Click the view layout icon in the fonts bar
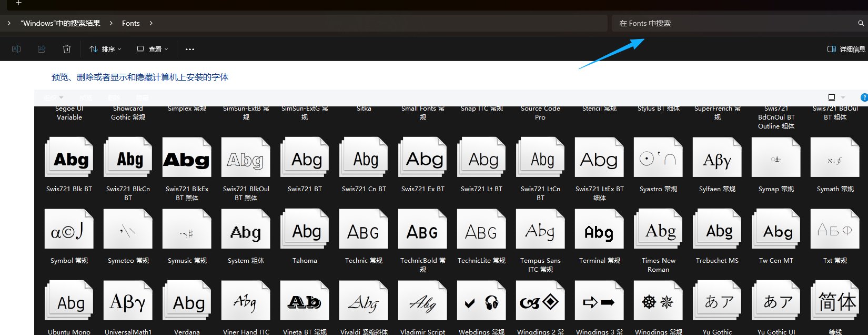868x335 pixels. (x=832, y=97)
